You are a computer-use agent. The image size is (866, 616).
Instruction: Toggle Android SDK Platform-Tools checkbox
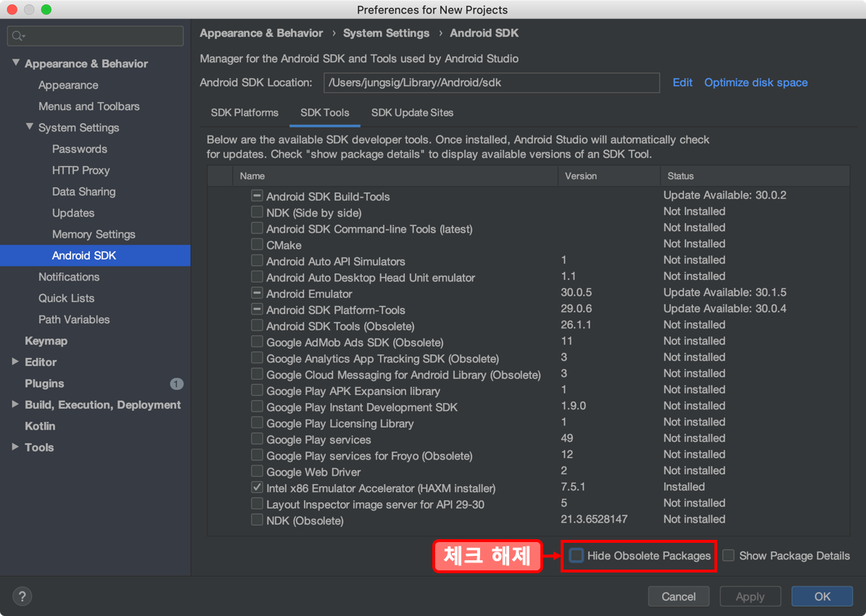pyautogui.click(x=257, y=309)
